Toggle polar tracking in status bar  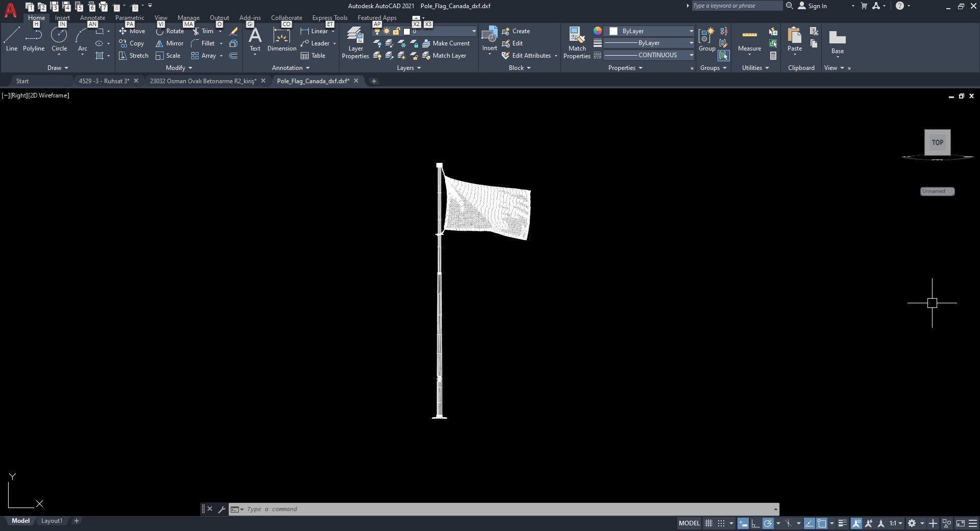(x=768, y=523)
